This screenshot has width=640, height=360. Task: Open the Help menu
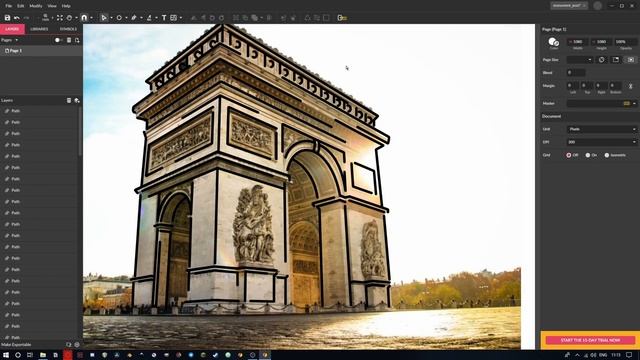pos(66,6)
